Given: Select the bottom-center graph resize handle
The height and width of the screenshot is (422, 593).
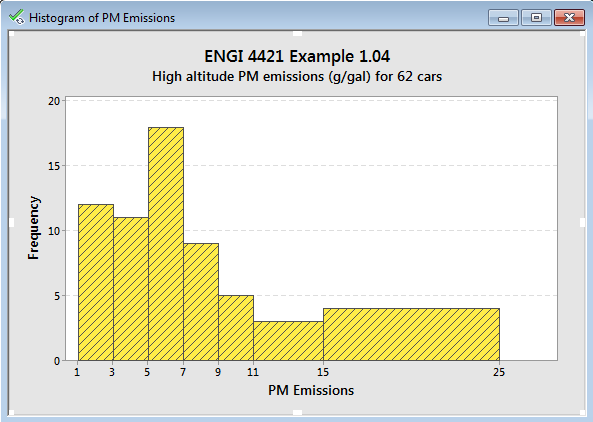Looking at the screenshot, I should tap(298, 412).
